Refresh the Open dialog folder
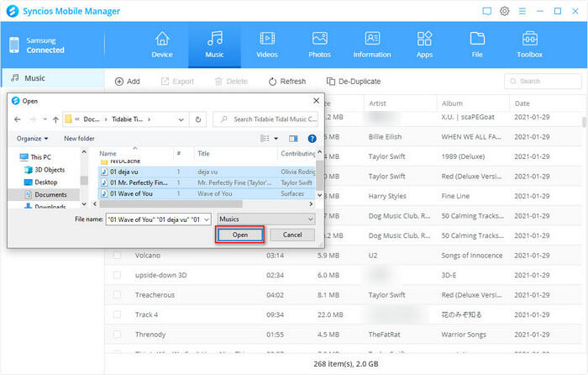The image size is (588, 375). coord(198,119)
